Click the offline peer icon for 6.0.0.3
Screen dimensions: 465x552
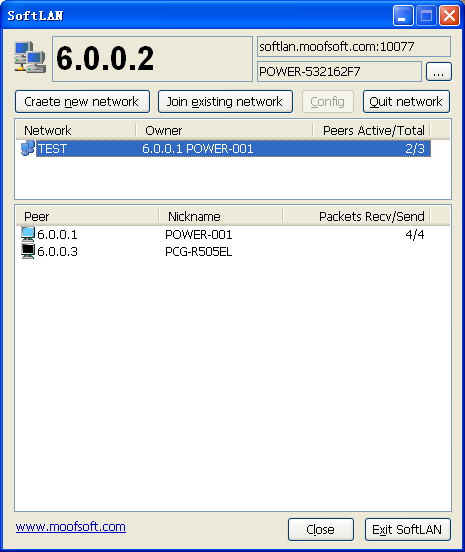(28, 251)
